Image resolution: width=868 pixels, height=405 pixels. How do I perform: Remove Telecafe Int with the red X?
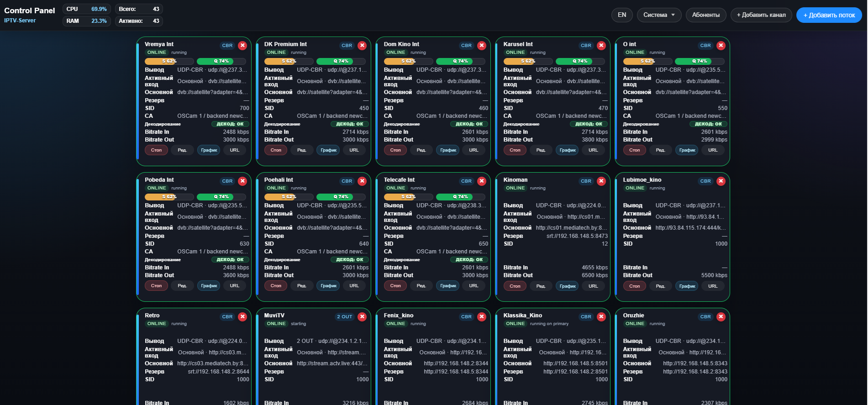tap(482, 181)
